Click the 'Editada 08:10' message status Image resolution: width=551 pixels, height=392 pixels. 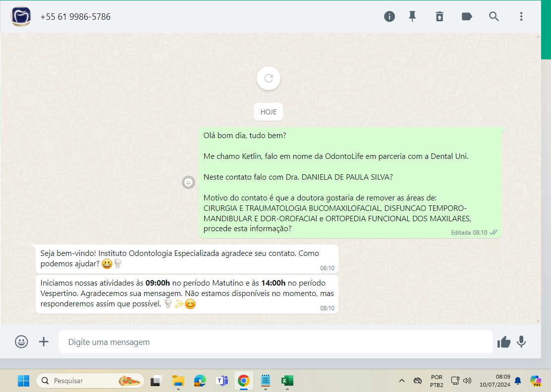(469, 233)
